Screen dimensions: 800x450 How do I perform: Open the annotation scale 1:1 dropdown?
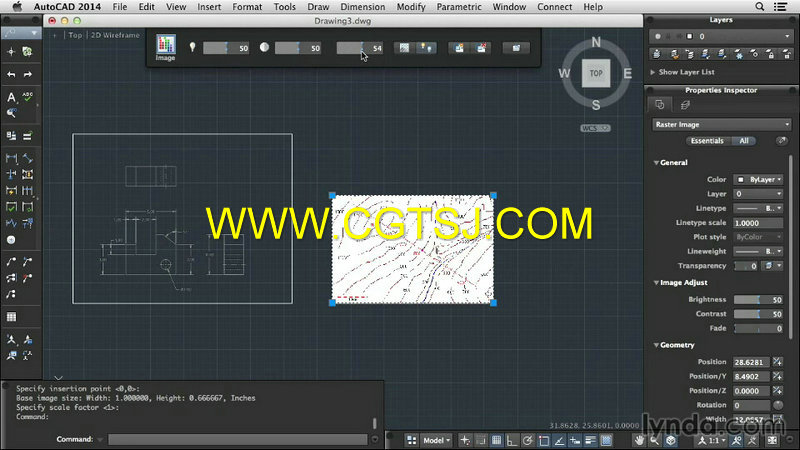tap(712, 440)
